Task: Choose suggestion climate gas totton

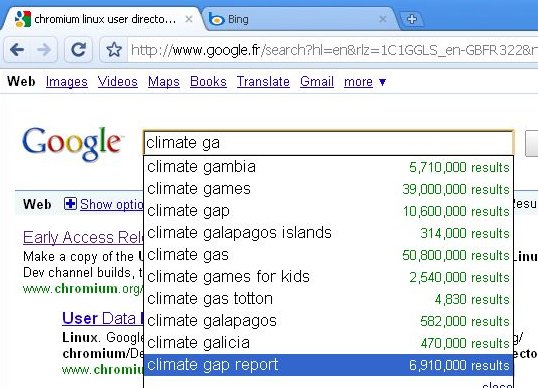Action: click(328, 299)
